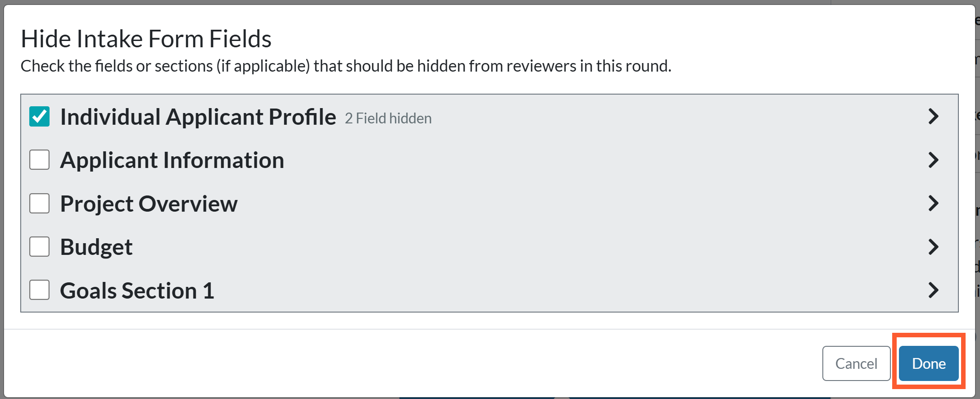Expand the Budget row chevron
The width and height of the screenshot is (980, 399).
933,247
